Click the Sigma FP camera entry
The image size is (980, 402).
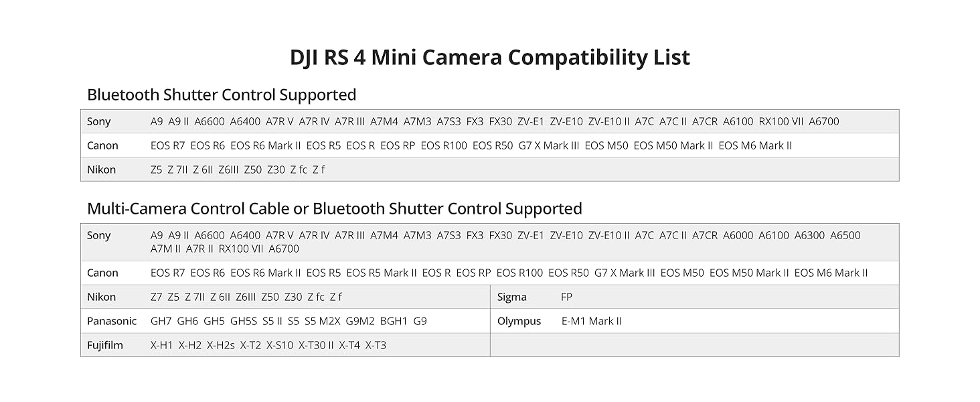point(566,297)
